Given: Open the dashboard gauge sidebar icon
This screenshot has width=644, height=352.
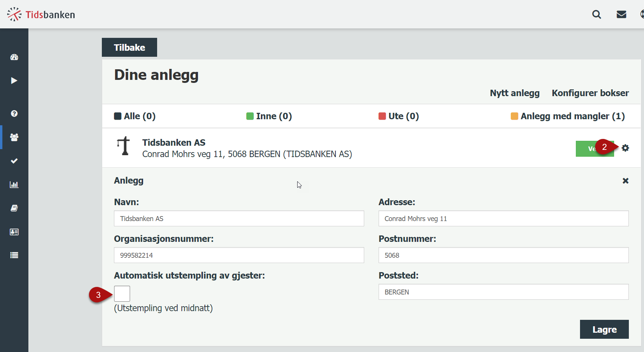Looking at the screenshot, I should [x=14, y=57].
